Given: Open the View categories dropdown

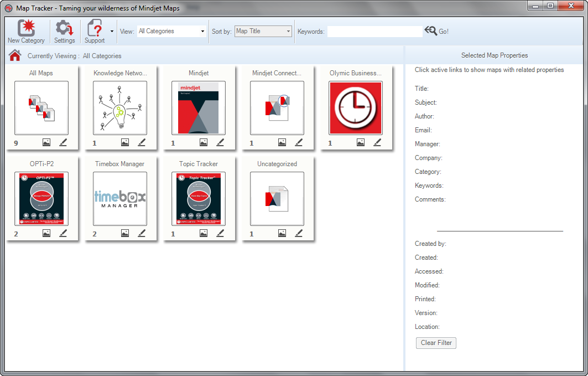Looking at the screenshot, I should click(x=171, y=32).
